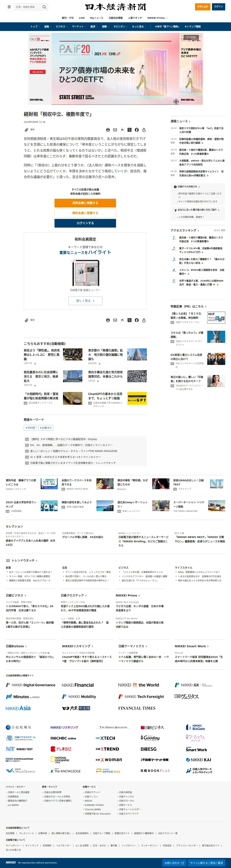Viewport: 231px width, 868px height.
Task: Click the お問い合わせ footer button
Action: point(174,863)
